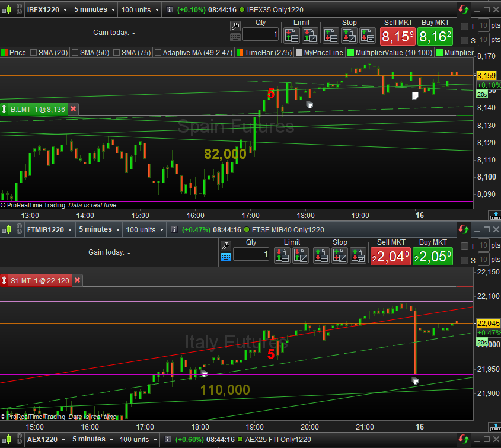
Task: Click Sell MKT 22,040 button
Action: (390, 257)
